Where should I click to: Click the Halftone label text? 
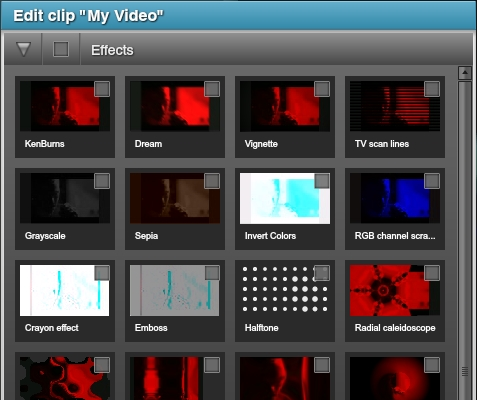click(x=262, y=328)
